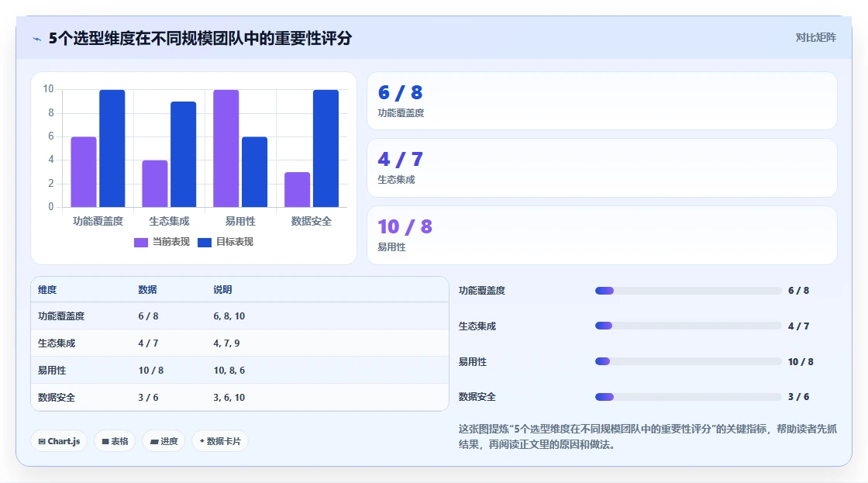Viewport: 868px width, 483px height.
Task: Click table data cell '10 / 8'
Action: point(151,371)
